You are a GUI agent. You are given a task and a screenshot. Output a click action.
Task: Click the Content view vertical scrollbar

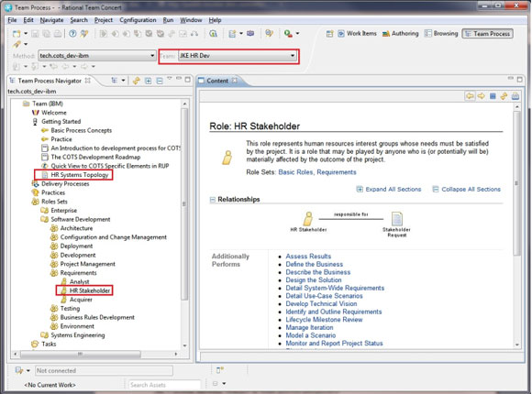click(516, 183)
